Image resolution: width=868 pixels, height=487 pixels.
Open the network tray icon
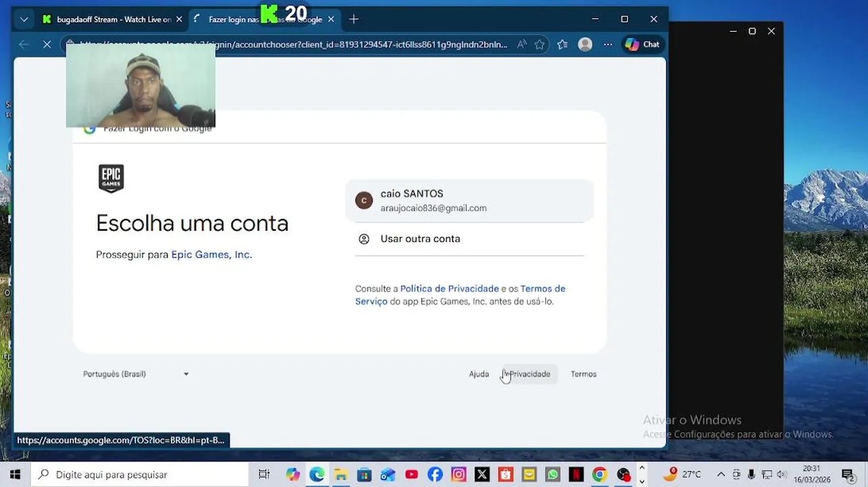767,475
